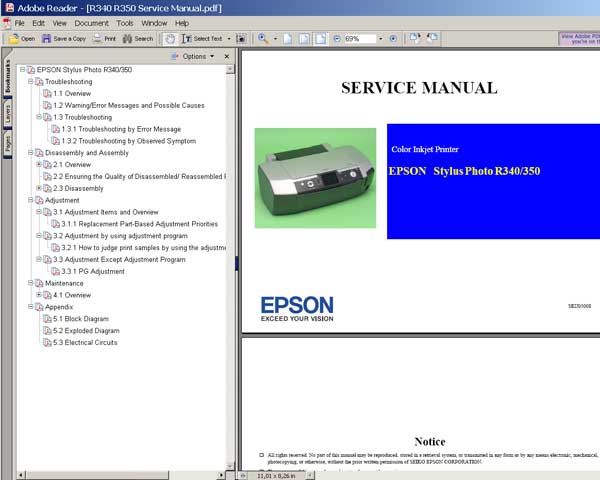Select the Hand tool
600x480 pixels.
coord(170,39)
